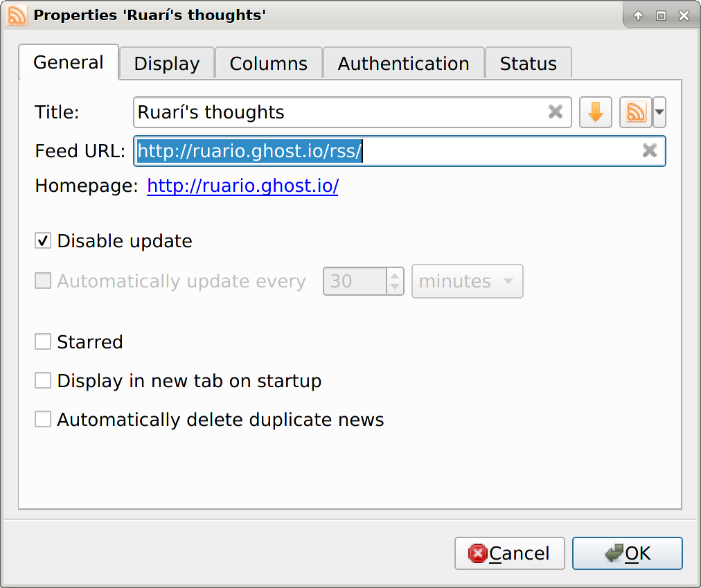
Task: Click the RSS feed icon next to Title
Action: tap(635, 112)
